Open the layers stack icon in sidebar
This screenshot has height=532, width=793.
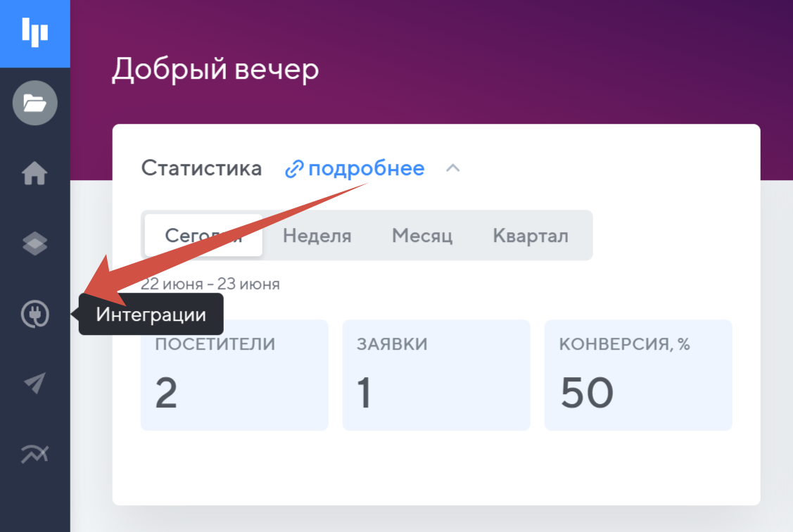click(34, 243)
